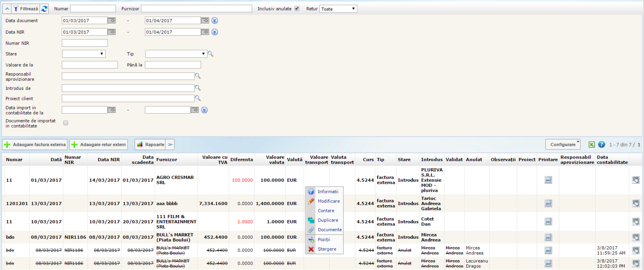Open help via the blue question mark icon
The image size is (644, 270).
point(601,145)
